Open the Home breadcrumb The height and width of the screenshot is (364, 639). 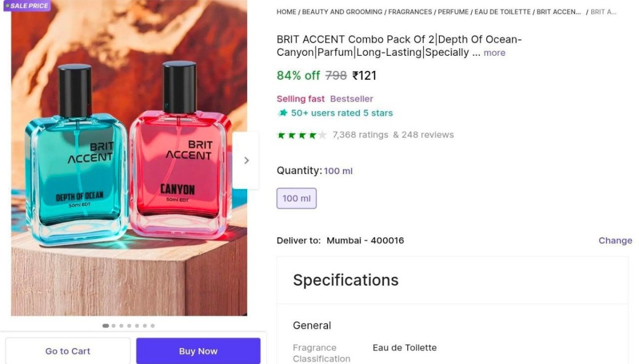[x=286, y=12]
